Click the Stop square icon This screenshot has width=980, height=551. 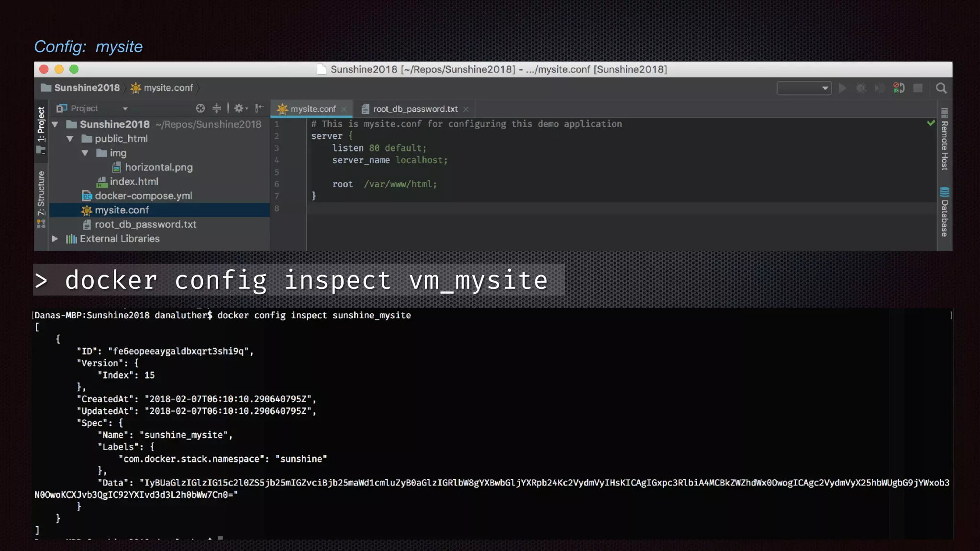(x=918, y=88)
